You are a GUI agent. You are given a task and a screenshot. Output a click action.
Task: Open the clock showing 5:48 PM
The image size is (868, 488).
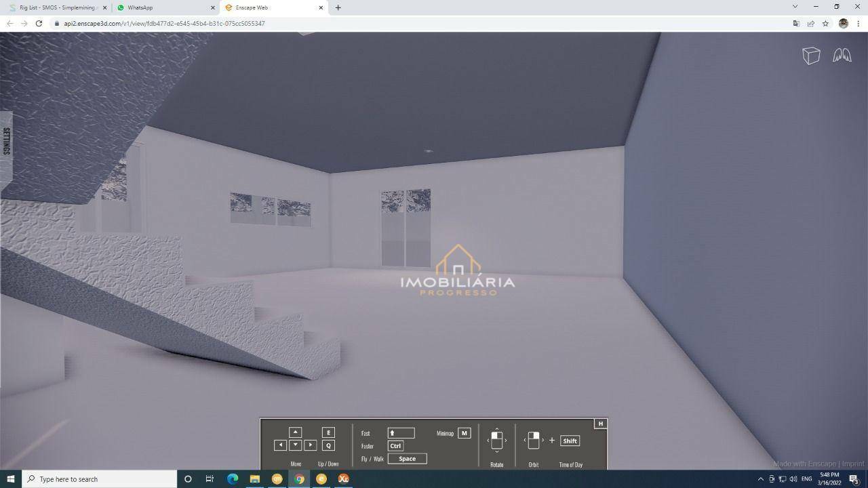tap(830, 479)
